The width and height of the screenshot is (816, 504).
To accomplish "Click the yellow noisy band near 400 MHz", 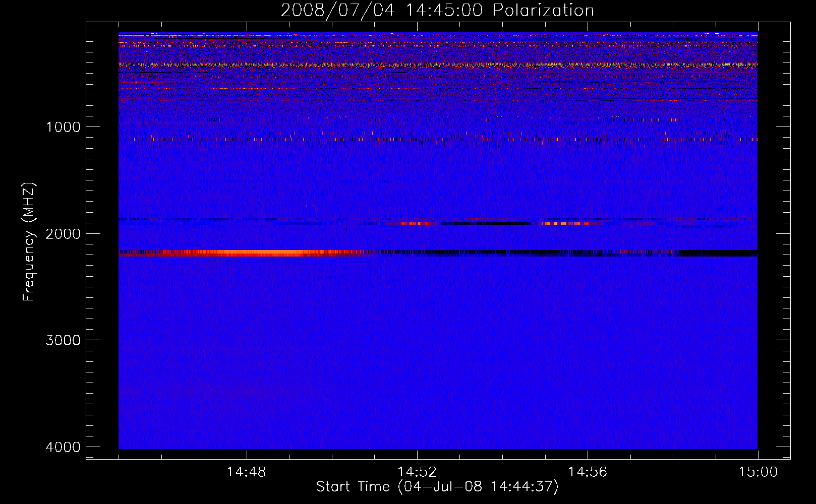I will [x=438, y=65].
